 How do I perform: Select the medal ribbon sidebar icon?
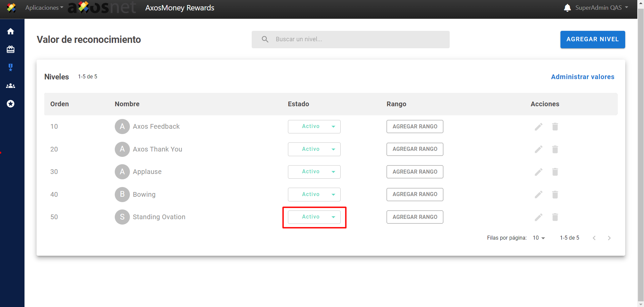point(11,68)
